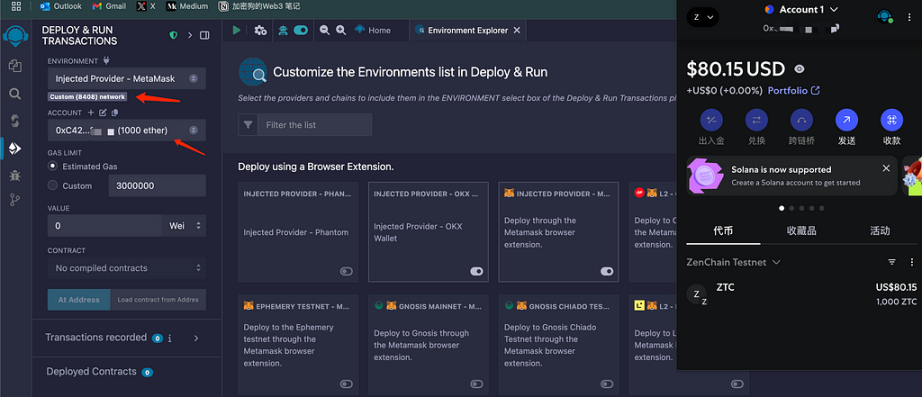Image resolution: width=922 pixels, height=397 pixels.
Task: Open the File explorer icon in sidebar
Action: pyautogui.click(x=15, y=66)
